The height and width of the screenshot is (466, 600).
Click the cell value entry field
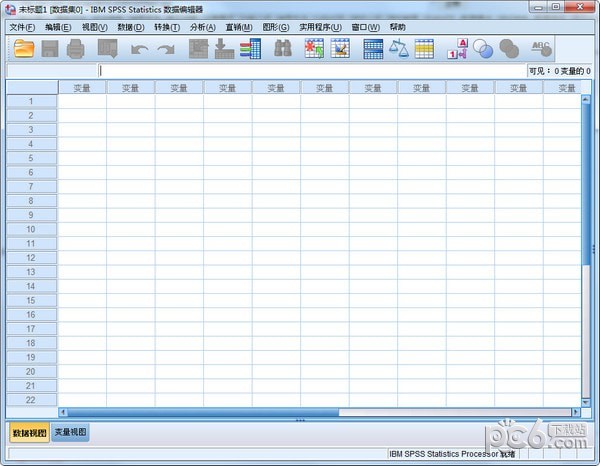coord(312,71)
